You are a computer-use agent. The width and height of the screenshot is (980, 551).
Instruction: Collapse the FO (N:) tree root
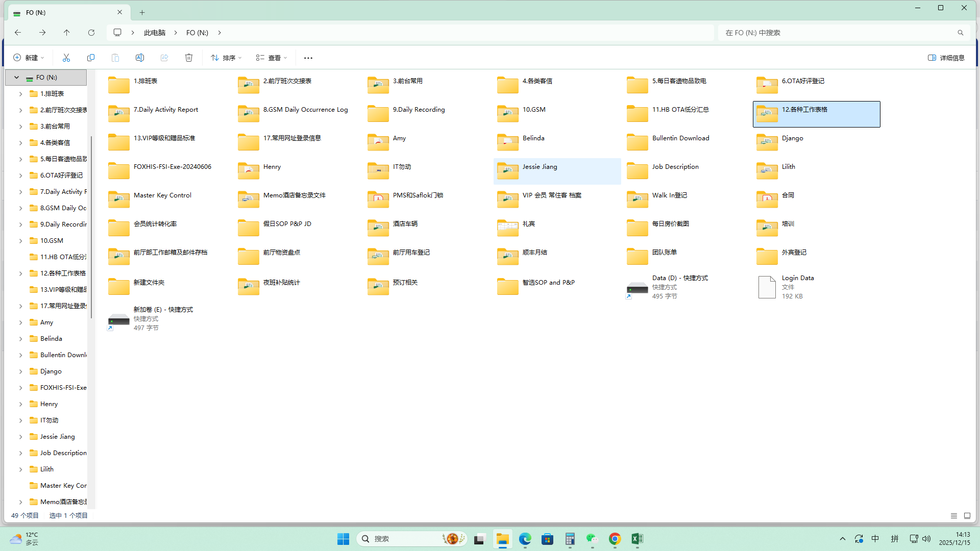pos(16,78)
